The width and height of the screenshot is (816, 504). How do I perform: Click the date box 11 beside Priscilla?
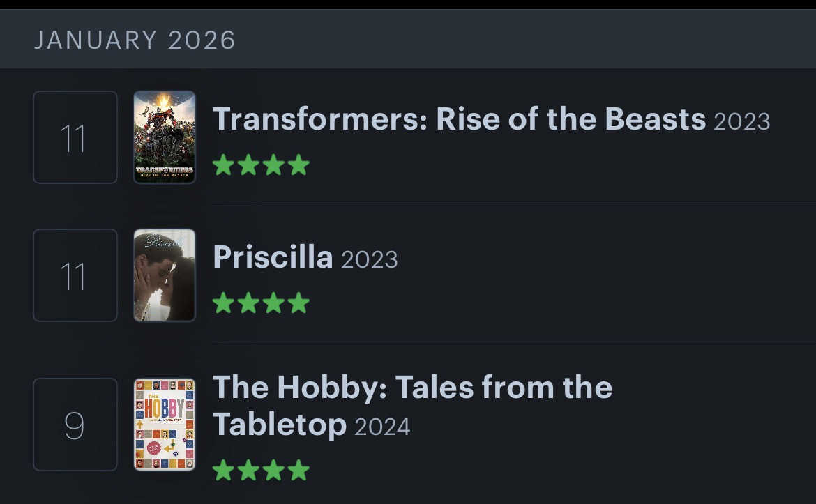[x=75, y=275]
